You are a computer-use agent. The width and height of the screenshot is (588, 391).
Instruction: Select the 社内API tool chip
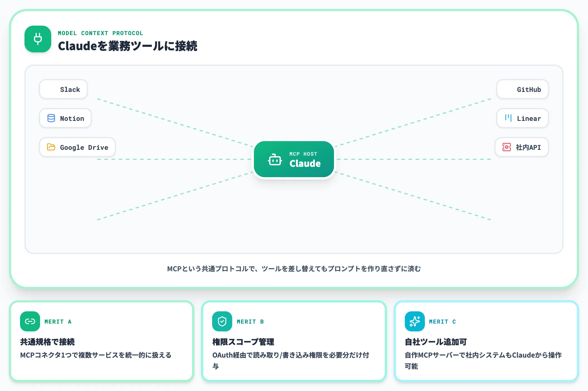tap(522, 147)
